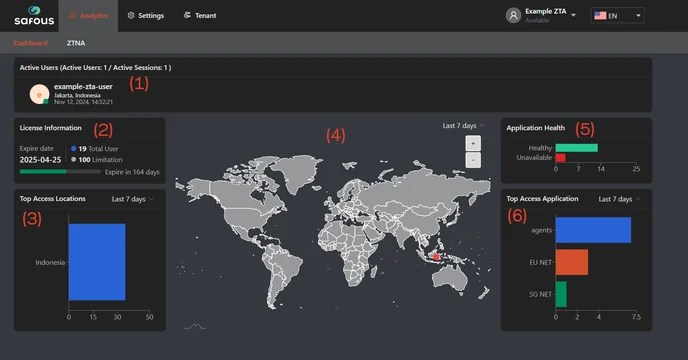
Task: Click the Safous logo
Action: click(34, 16)
